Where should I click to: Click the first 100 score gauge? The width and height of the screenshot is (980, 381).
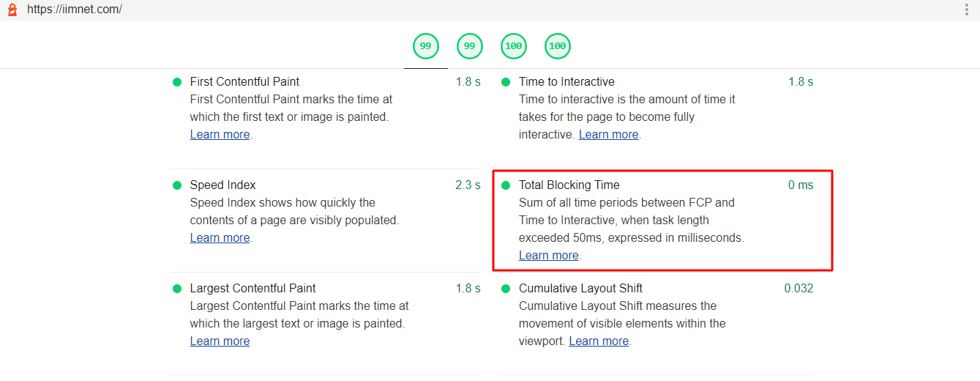point(513,46)
